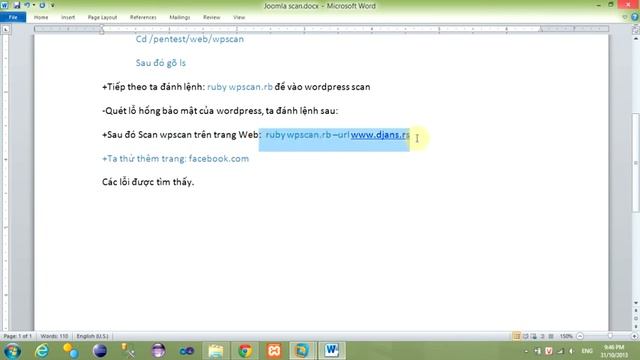640x360 pixels.
Task: Click the zoom out minus button
Action: (x=580, y=336)
